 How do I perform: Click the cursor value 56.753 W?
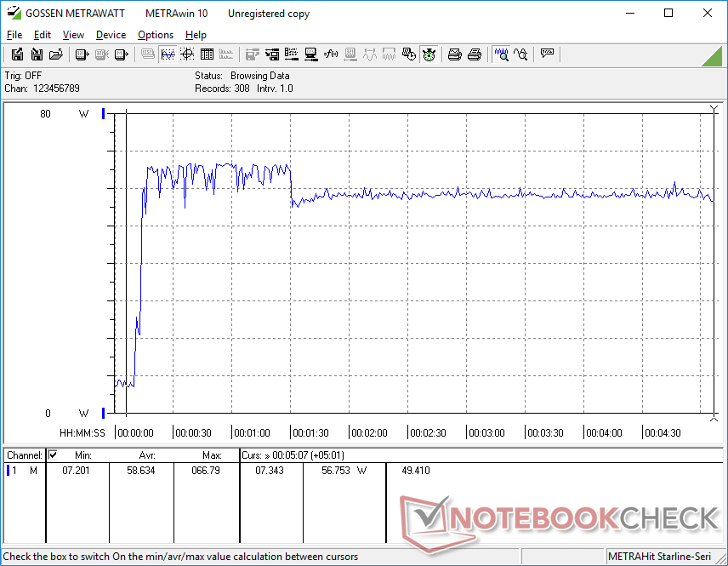pyautogui.click(x=344, y=471)
